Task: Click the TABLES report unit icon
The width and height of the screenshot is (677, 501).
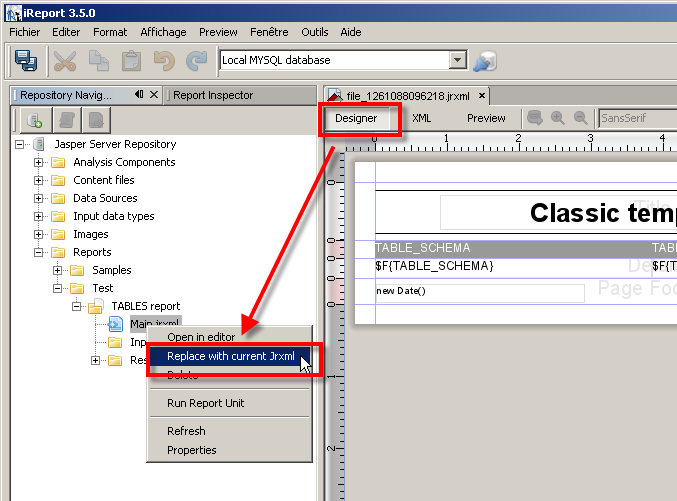Action: 96,306
